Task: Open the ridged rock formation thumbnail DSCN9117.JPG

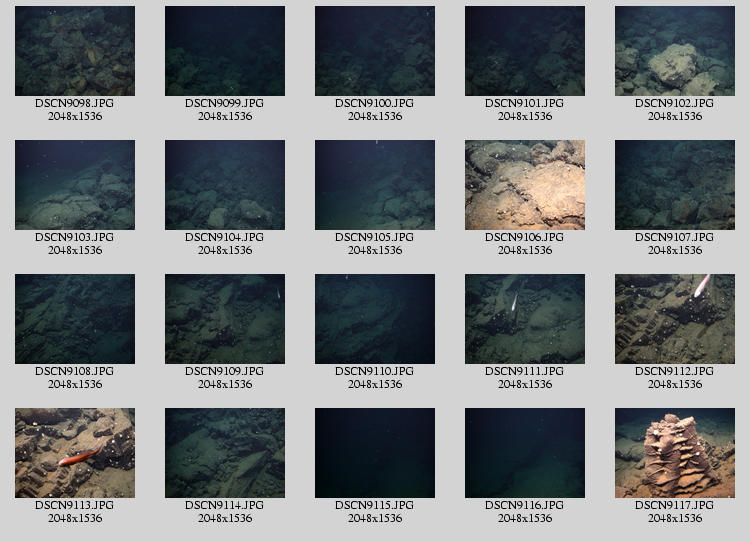Action: (675, 453)
